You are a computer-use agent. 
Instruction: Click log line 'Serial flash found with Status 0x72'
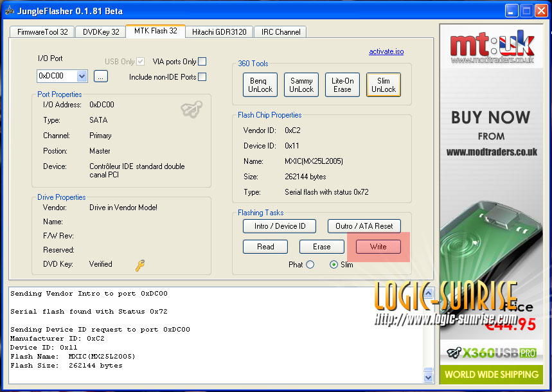point(89,311)
